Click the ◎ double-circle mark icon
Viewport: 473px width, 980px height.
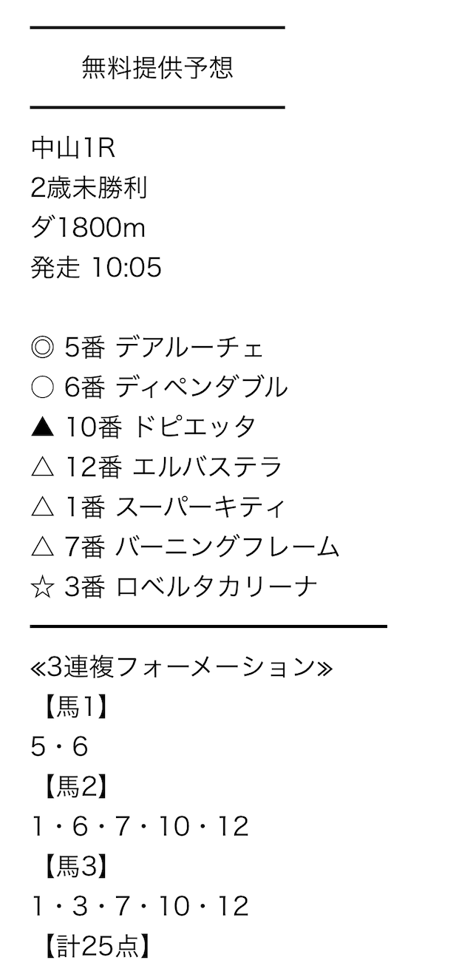click(44, 348)
